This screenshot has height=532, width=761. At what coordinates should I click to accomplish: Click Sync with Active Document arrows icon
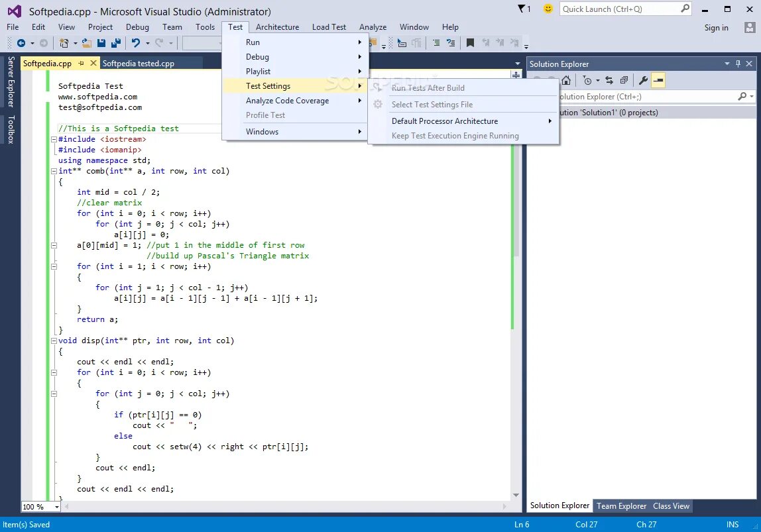coord(609,81)
